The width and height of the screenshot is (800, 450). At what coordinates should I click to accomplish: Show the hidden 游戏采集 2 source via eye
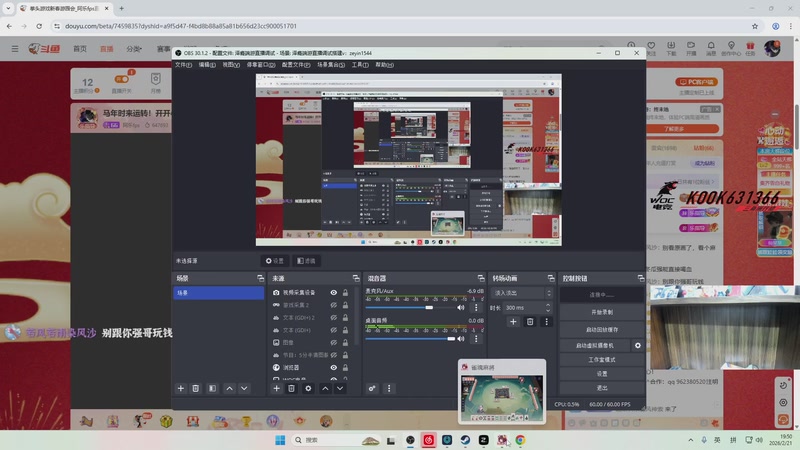click(334, 305)
